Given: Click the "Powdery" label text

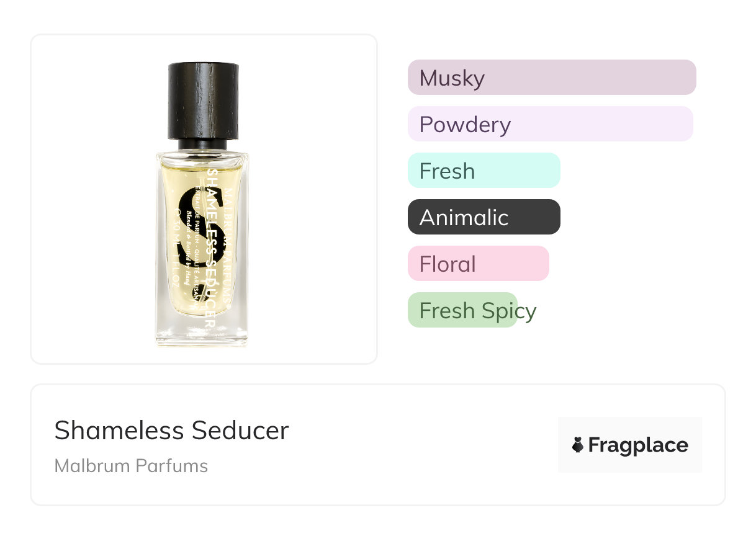Looking at the screenshot, I should pos(464,125).
